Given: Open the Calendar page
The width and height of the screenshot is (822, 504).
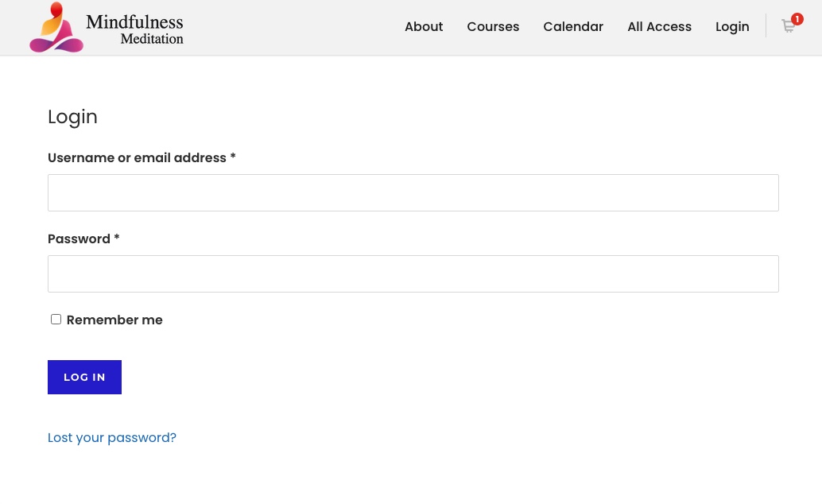Looking at the screenshot, I should click(573, 27).
